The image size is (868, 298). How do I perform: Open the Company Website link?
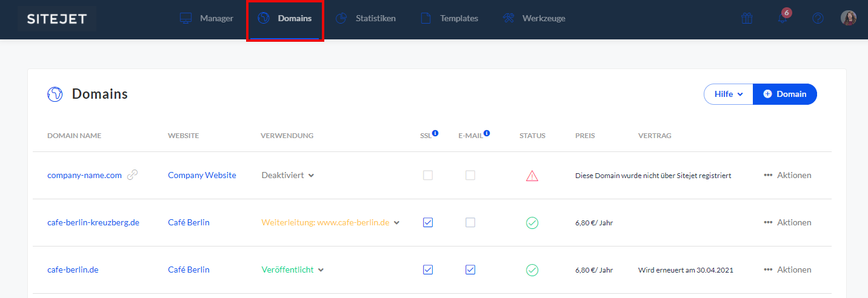click(202, 175)
